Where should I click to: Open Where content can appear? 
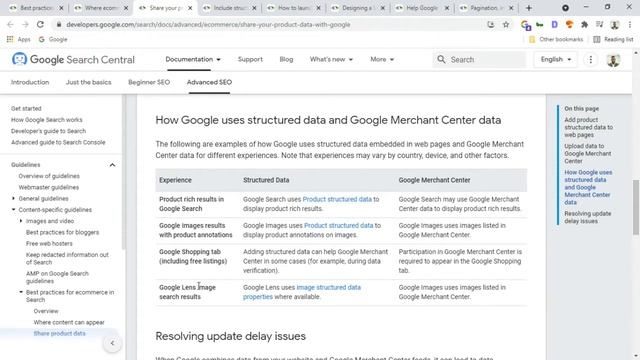tap(69, 322)
